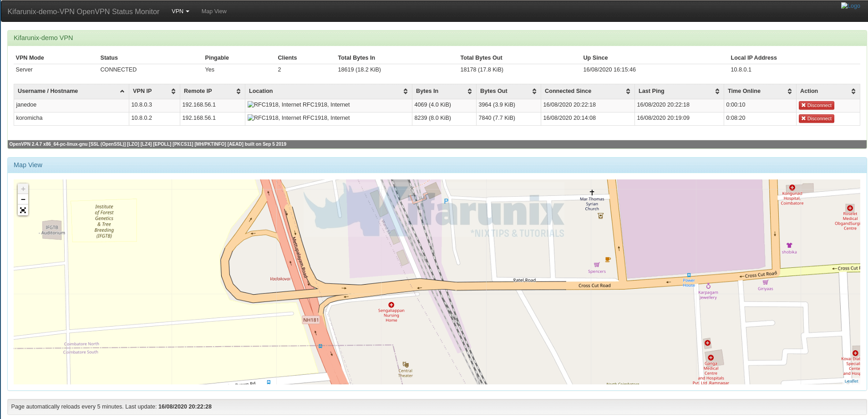Screen dimensions: 868x419
Task: Click the Giriyaas shop icon
Action: (x=765, y=282)
